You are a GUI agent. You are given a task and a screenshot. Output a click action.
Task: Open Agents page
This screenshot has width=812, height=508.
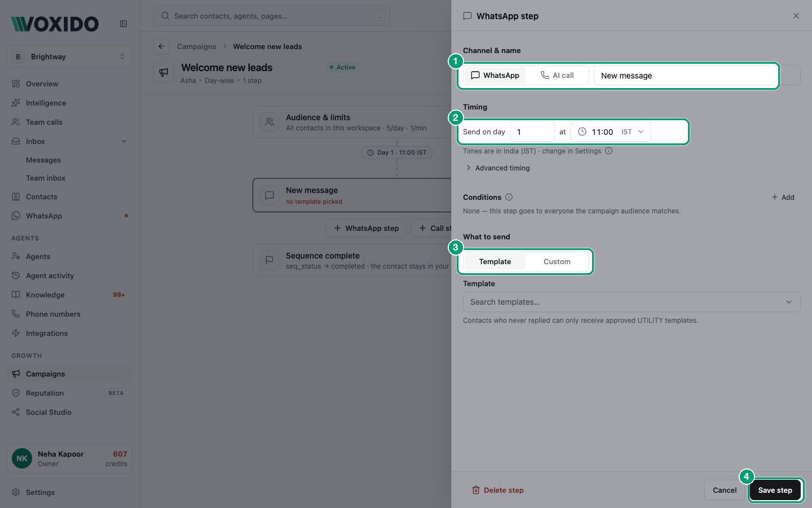click(x=70, y=256)
